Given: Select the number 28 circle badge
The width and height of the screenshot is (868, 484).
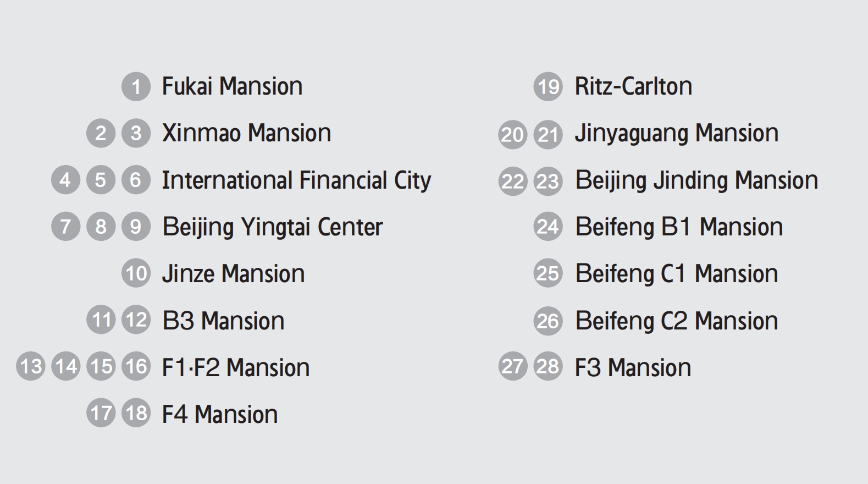Looking at the screenshot, I should pos(548,366).
